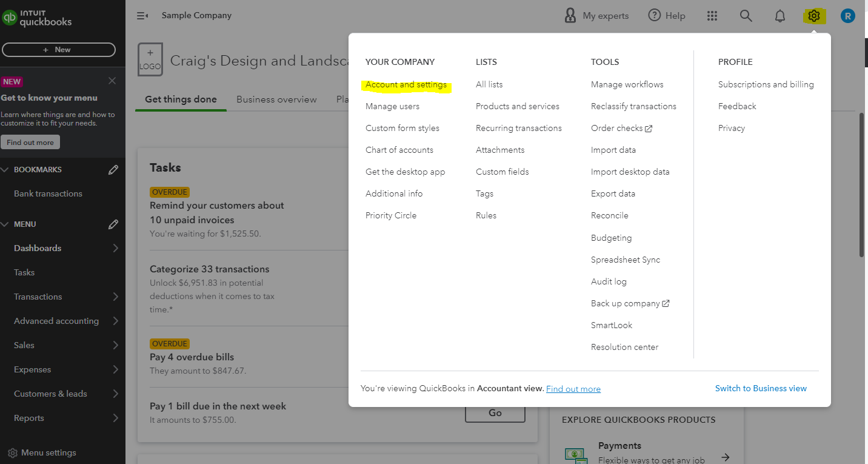The width and height of the screenshot is (868, 464).
Task: Click the Order checks external link icon
Action: coord(649,129)
